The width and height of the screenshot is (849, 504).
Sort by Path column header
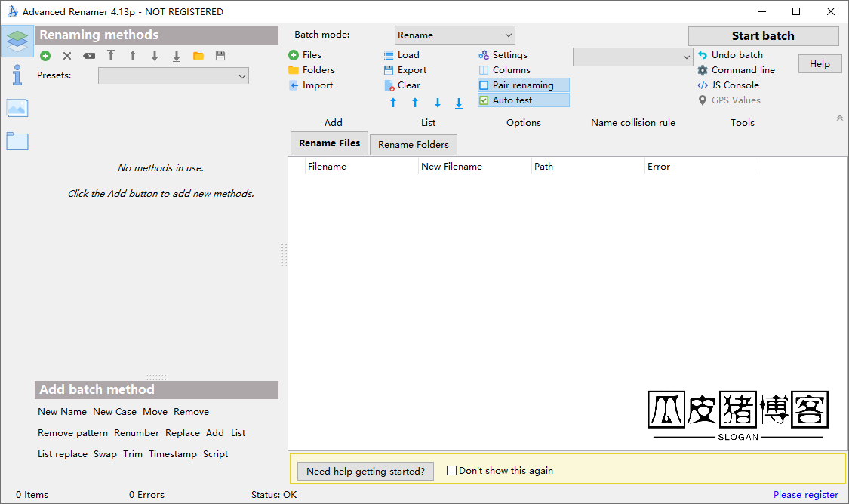coord(587,166)
